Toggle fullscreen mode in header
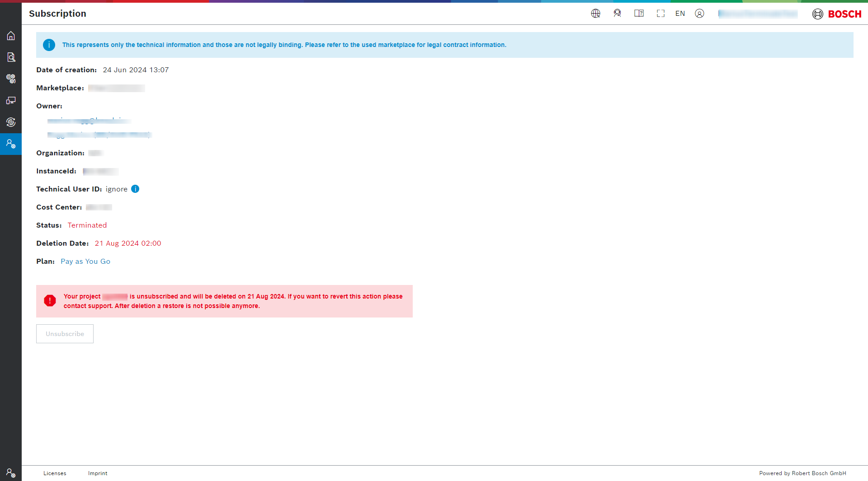The height and width of the screenshot is (481, 868). (x=660, y=14)
